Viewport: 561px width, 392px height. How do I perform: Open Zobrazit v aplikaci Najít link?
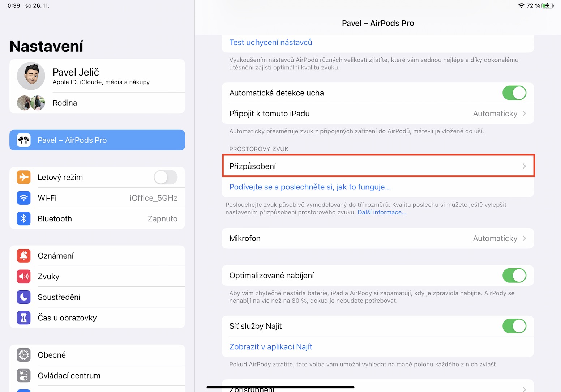tap(271, 347)
